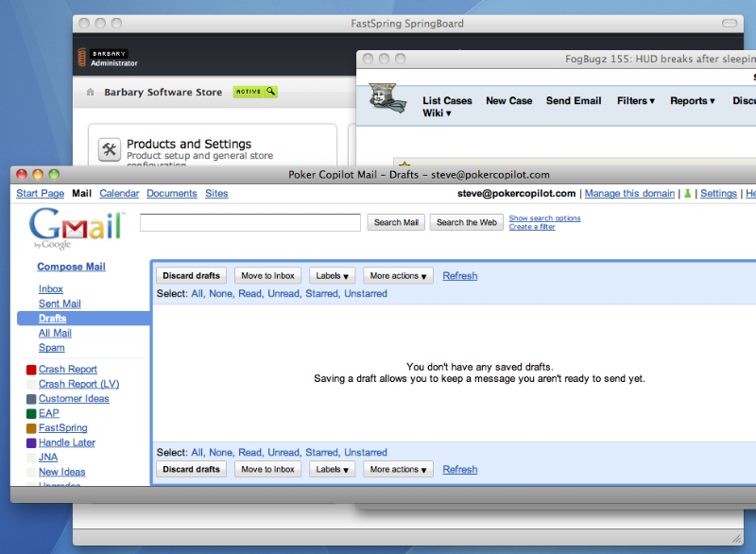
Task: Click the green EAP label swatch
Action: [x=31, y=414]
